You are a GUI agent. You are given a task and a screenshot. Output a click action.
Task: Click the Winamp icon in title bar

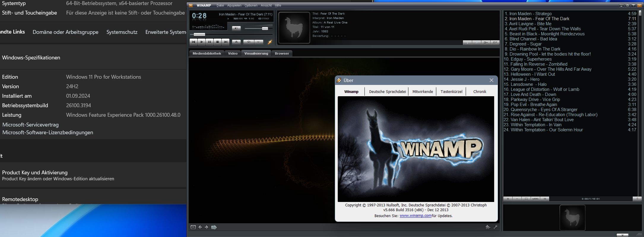[191, 5]
